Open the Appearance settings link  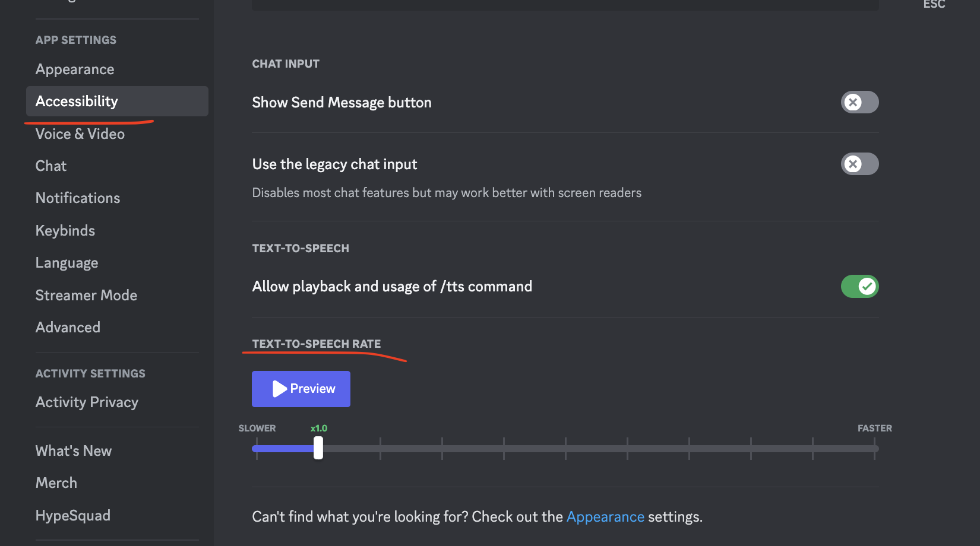(x=605, y=517)
